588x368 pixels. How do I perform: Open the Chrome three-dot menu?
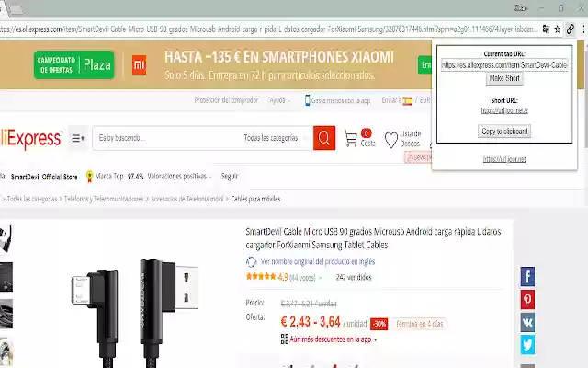click(583, 29)
